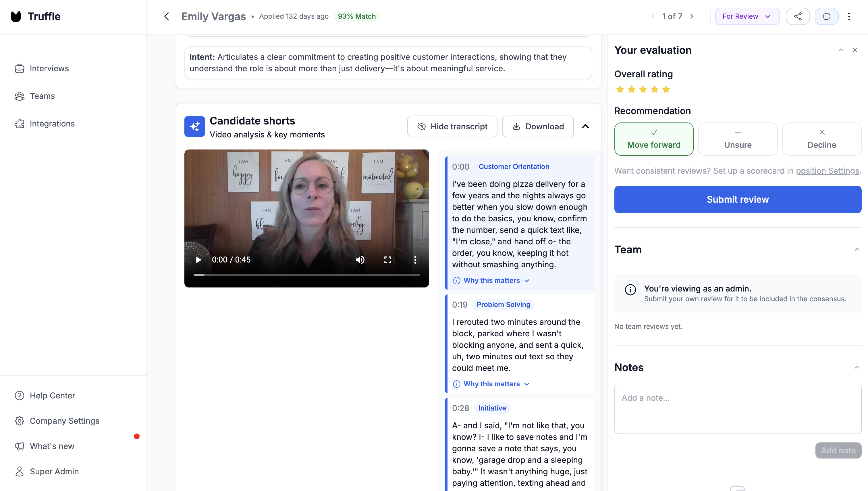
Task: Collapse the Notes section
Action: 857,367
